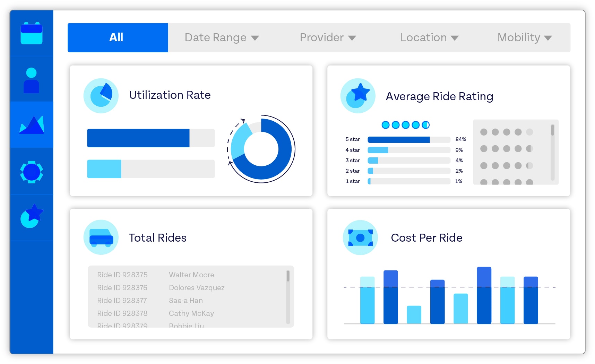
Task: Open the calendar section in the sidebar
Action: [31, 33]
